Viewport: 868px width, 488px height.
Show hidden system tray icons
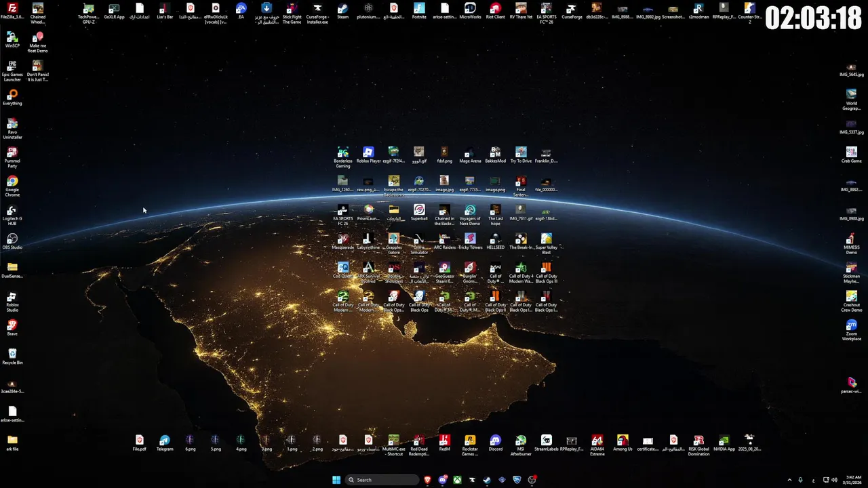click(x=789, y=480)
